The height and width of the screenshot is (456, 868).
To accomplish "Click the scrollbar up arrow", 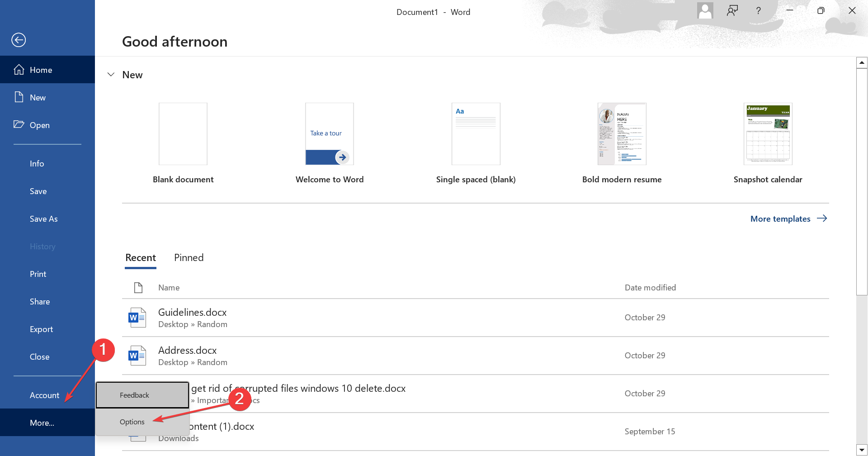I will (x=862, y=63).
